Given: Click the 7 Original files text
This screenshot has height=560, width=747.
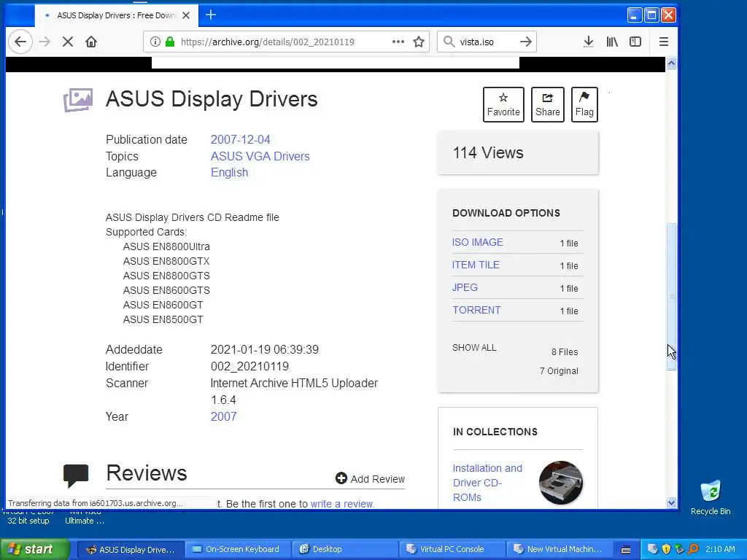Looking at the screenshot, I should click(x=559, y=371).
